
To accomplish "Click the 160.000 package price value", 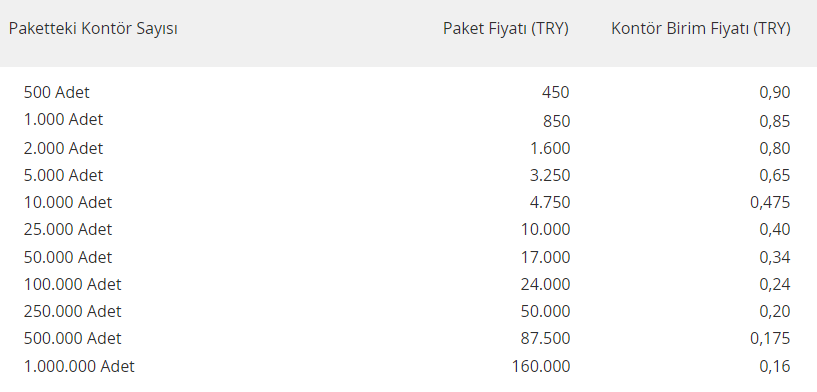I will click(x=541, y=366).
